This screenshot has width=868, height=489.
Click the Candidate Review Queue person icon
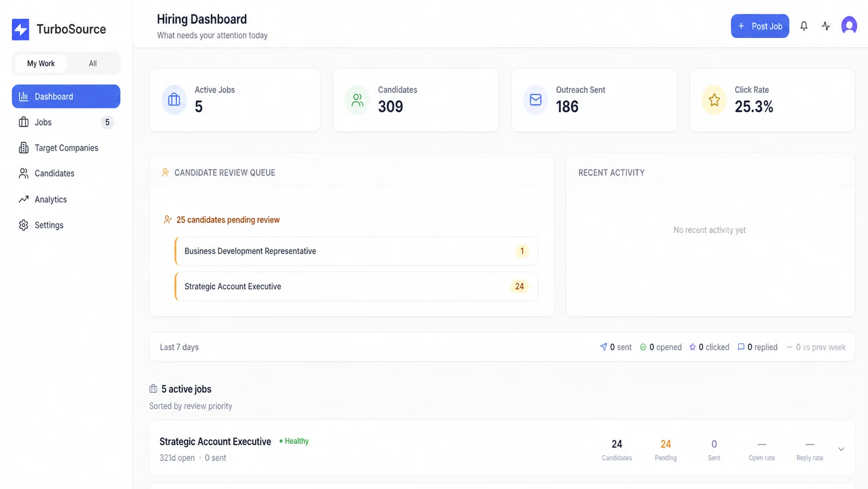[x=165, y=173]
